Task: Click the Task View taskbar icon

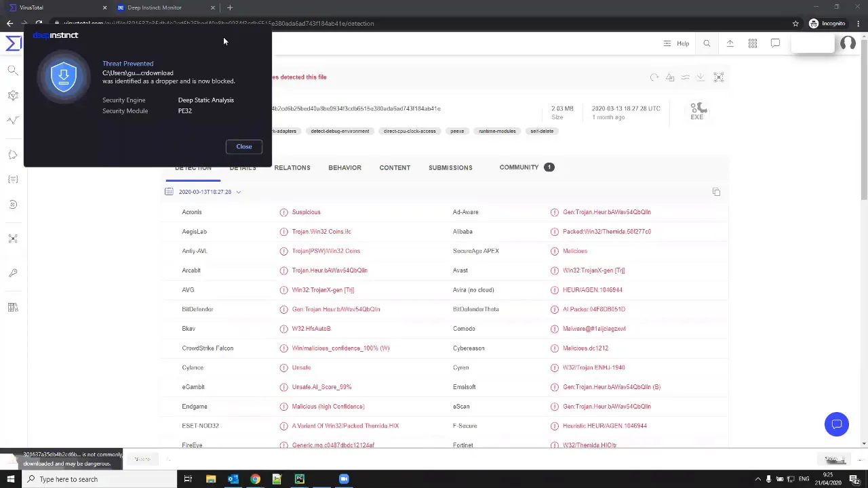Action: coord(188,479)
